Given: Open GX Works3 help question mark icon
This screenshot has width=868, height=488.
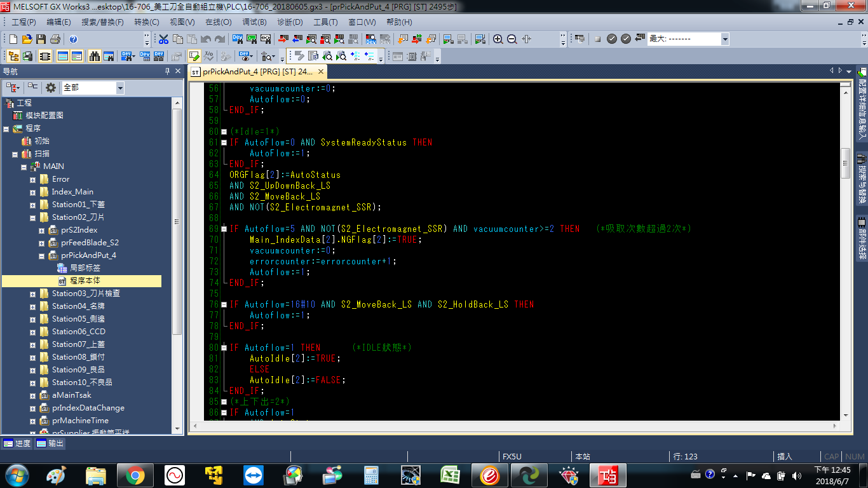Looking at the screenshot, I should coord(73,39).
